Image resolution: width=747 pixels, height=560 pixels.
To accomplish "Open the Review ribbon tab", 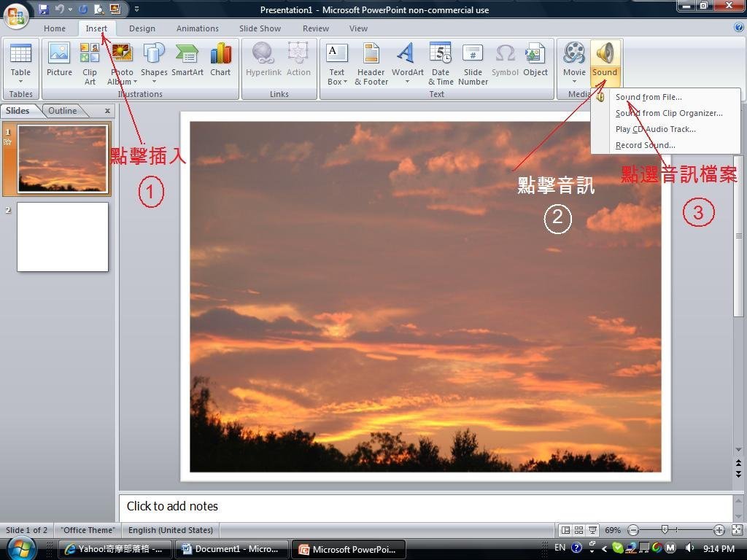I will (316, 28).
